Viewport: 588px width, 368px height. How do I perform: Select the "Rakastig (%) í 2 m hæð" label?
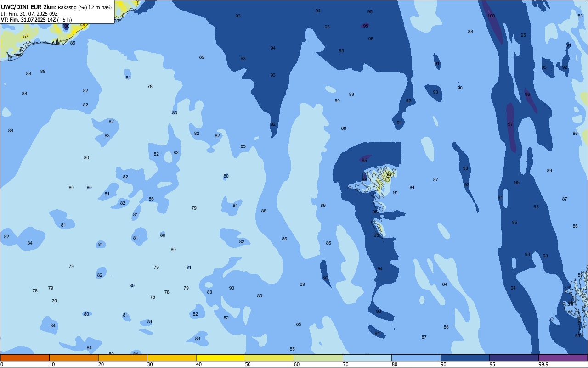tap(85, 7)
